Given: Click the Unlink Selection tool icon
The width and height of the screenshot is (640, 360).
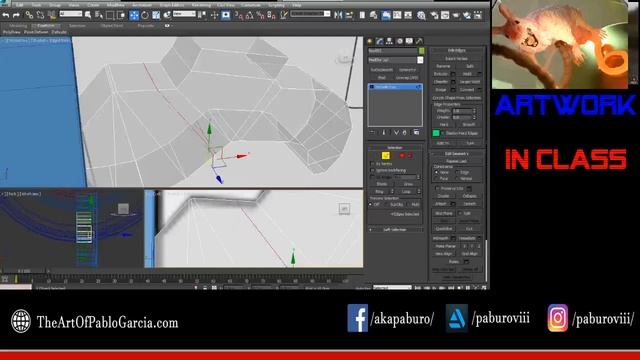Looking at the screenshot, I should click(x=40, y=16).
